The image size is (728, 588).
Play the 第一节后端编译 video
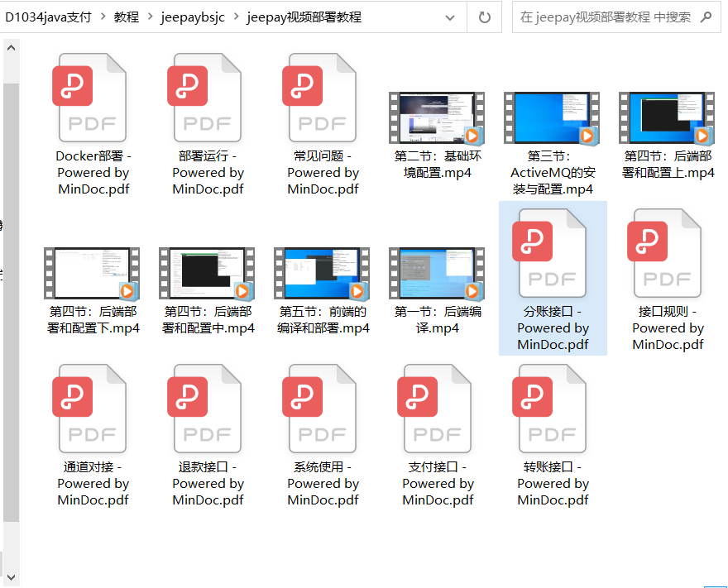437,273
